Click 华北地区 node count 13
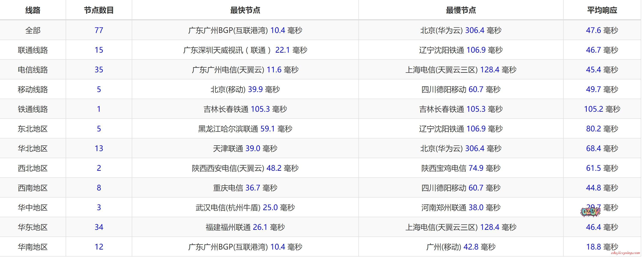The height and width of the screenshot is (260, 644). pyautogui.click(x=99, y=148)
